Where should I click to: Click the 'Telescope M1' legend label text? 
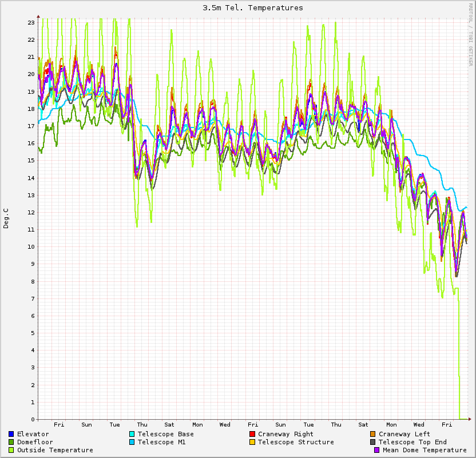(162, 442)
